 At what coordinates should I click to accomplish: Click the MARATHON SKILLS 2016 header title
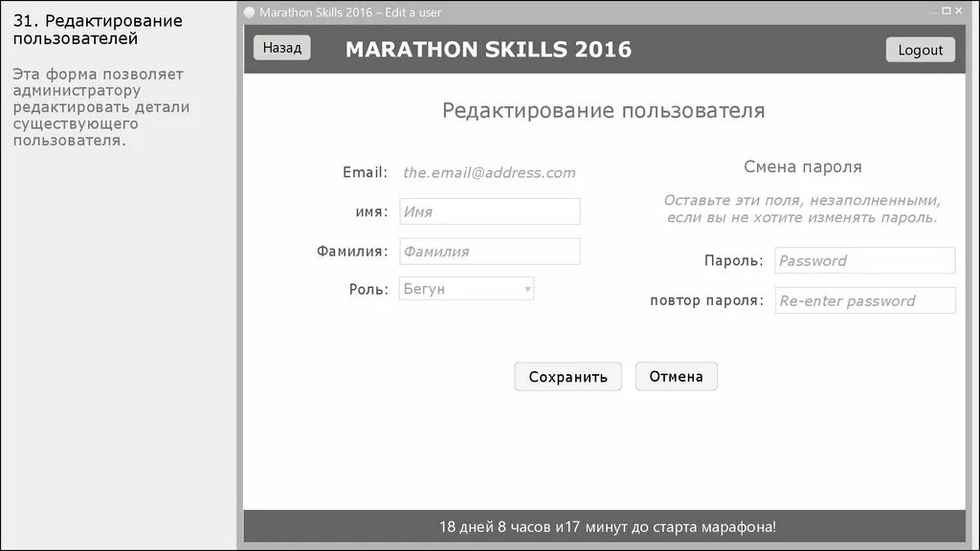pyautogui.click(x=489, y=50)
